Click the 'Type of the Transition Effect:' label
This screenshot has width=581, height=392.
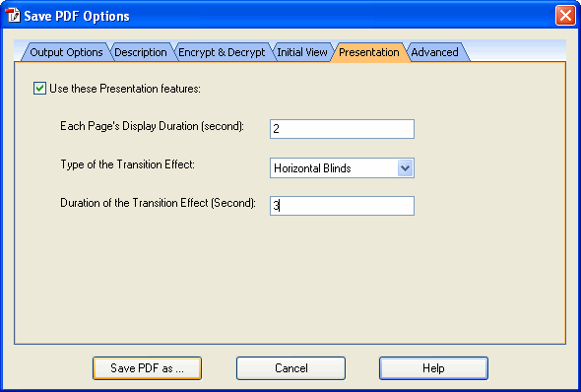click(127, 164)
